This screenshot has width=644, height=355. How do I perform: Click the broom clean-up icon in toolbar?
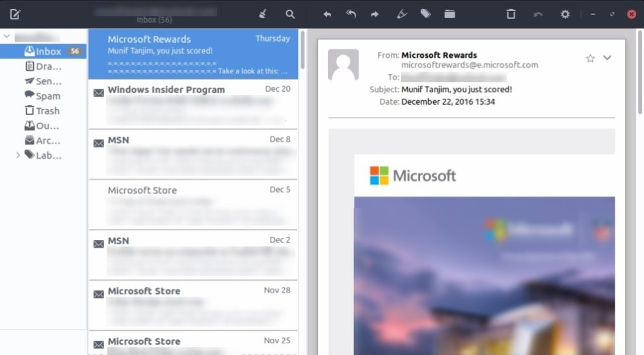click(263, 14)
